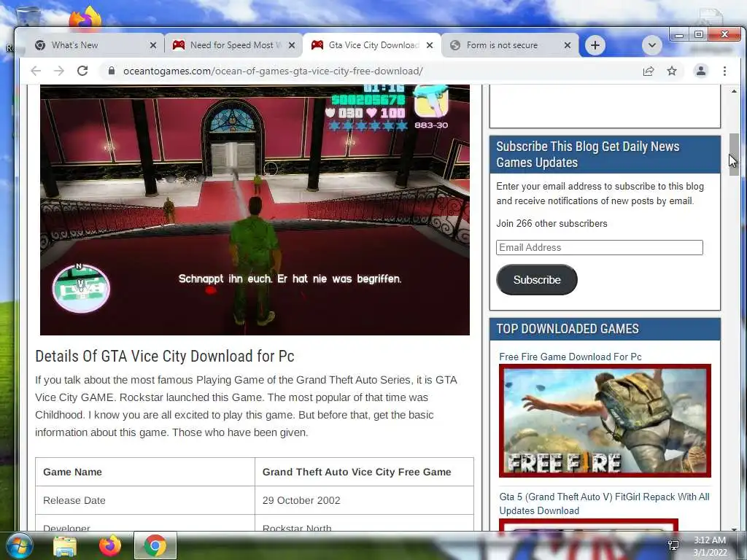Close the Form is not secure tab
Viewport: 747px width, 560px height.
[568, 45]
